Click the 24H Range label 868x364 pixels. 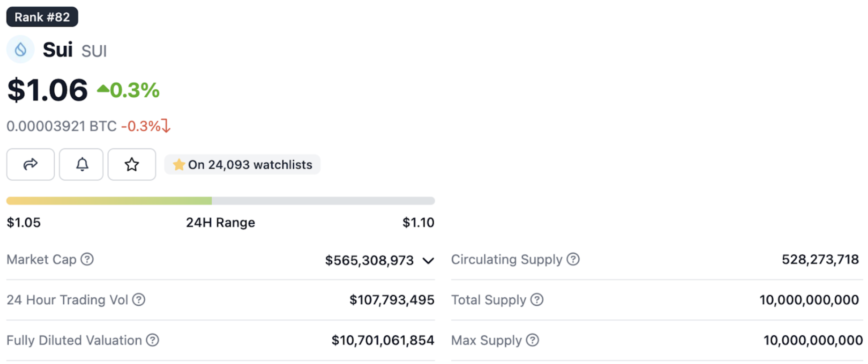point(220,222)
